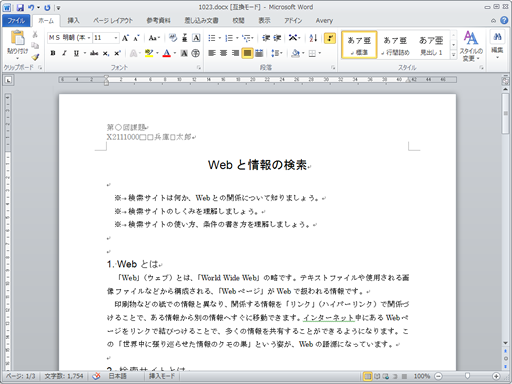Screen dimensions: 512x384
Task: Click the Undo arrow icon
Action: (x=31, y=7)
